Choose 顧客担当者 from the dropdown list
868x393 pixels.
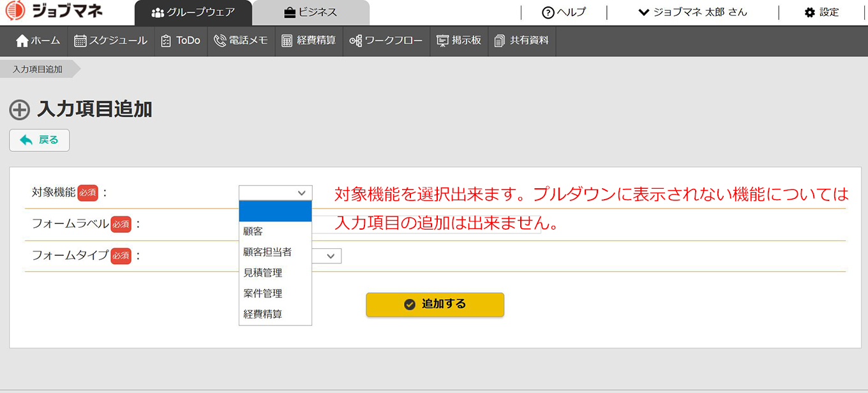(x=276, y=252)
